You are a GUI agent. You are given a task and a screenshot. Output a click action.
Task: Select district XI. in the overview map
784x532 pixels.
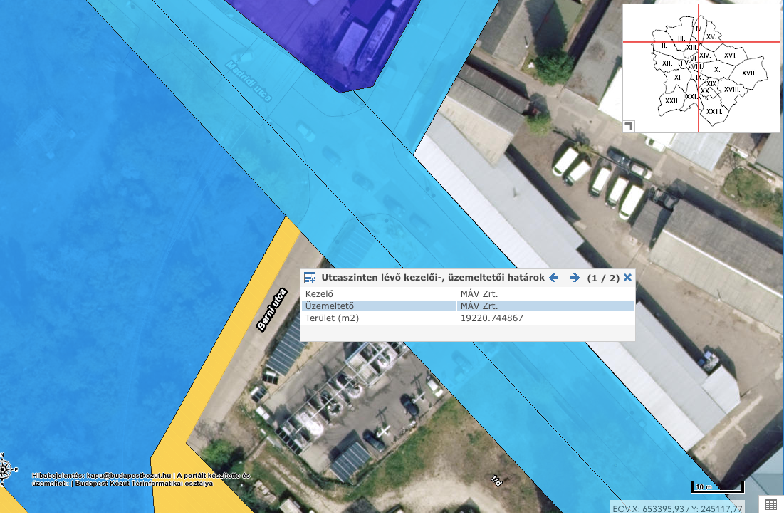(678, 76)
